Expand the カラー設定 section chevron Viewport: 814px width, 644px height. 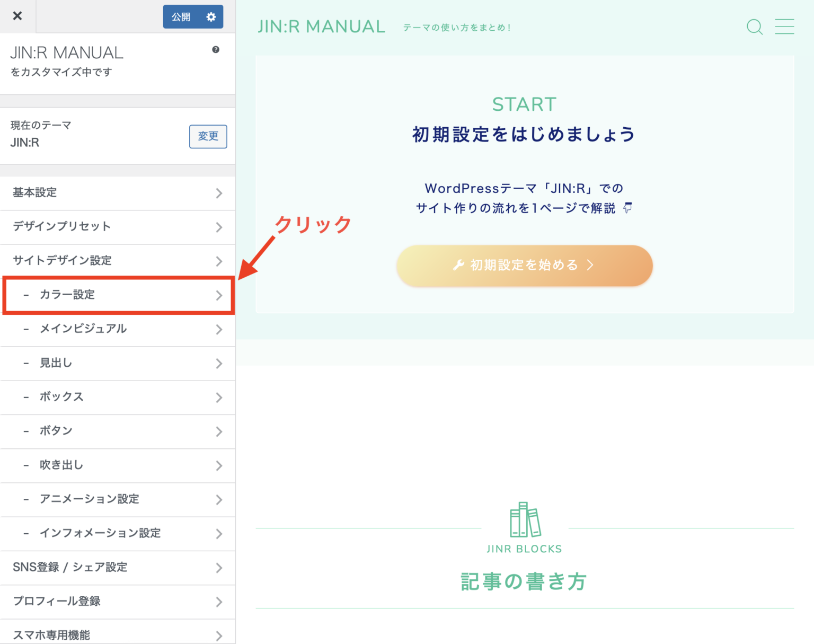coord(219,296)
